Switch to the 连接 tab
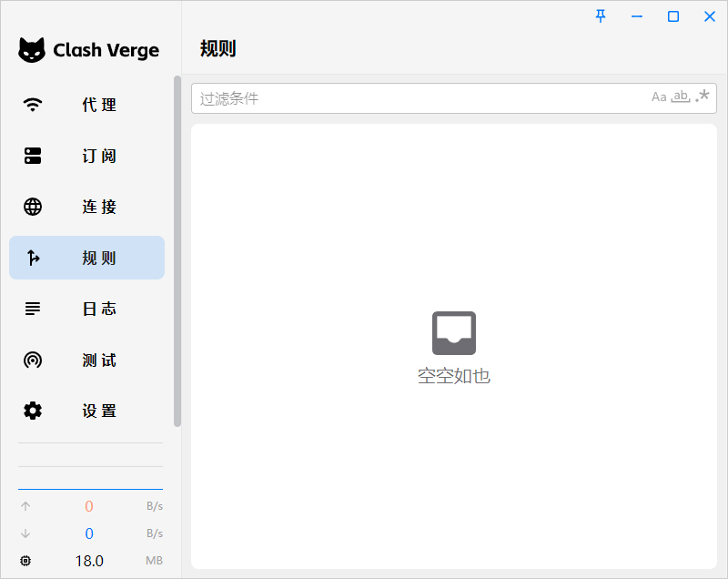 pyautogui.click(x=98, y=207)
